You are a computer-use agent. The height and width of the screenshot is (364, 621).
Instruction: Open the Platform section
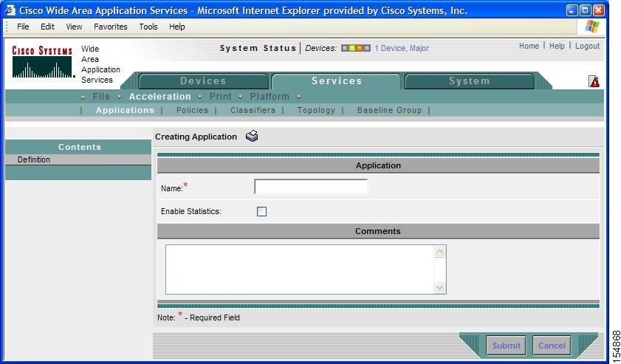point(270,96)
